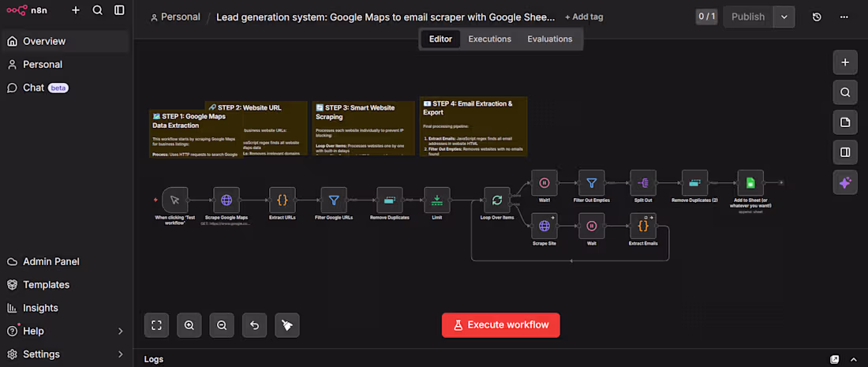Open the Publish dropdown arrow
Screen dimensions: 868x367
click(x=784, y=17)
